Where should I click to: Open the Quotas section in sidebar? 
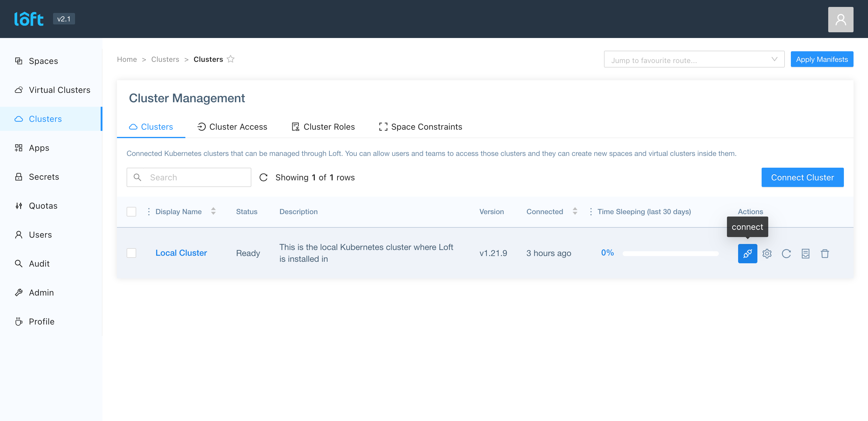point(43,206)
